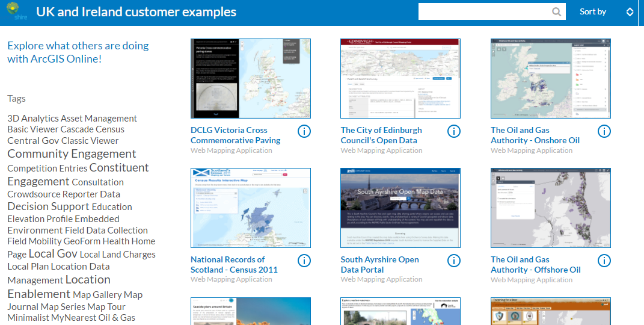Click the Onshore Oil map thumbnail
This screenshot has width=644, height=325.
point(551,78)
